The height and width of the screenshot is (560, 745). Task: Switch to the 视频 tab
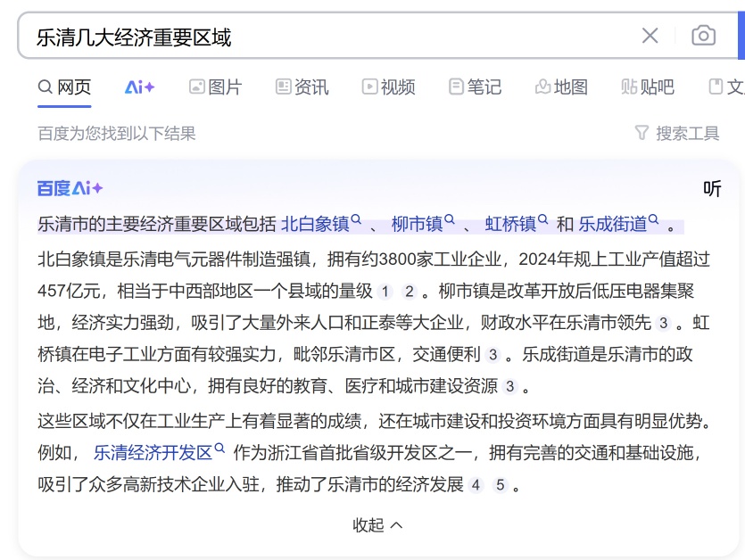tap(389, 87)
